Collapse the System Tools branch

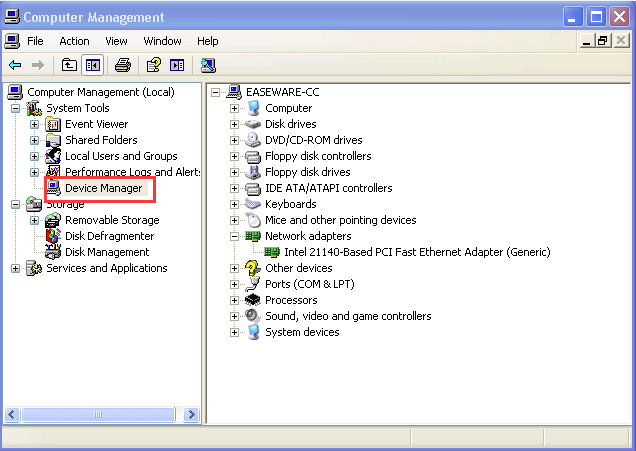(16, 108)
